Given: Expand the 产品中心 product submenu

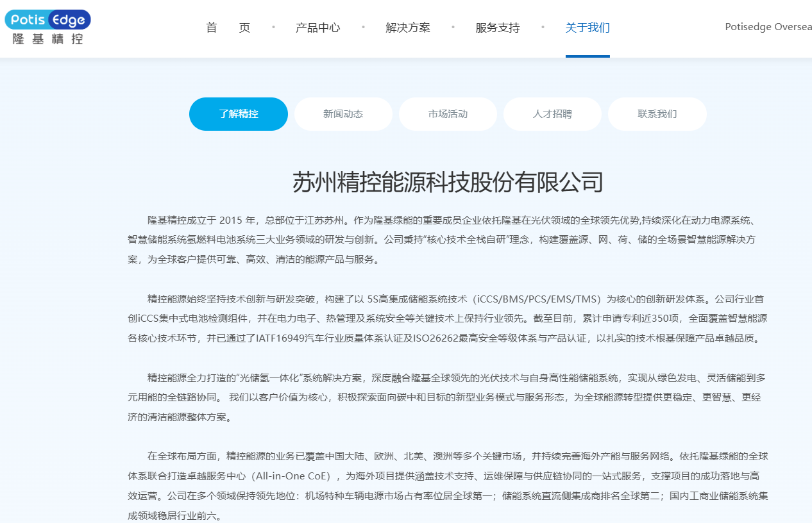Looking at the screenshot, I should point(318,28).
